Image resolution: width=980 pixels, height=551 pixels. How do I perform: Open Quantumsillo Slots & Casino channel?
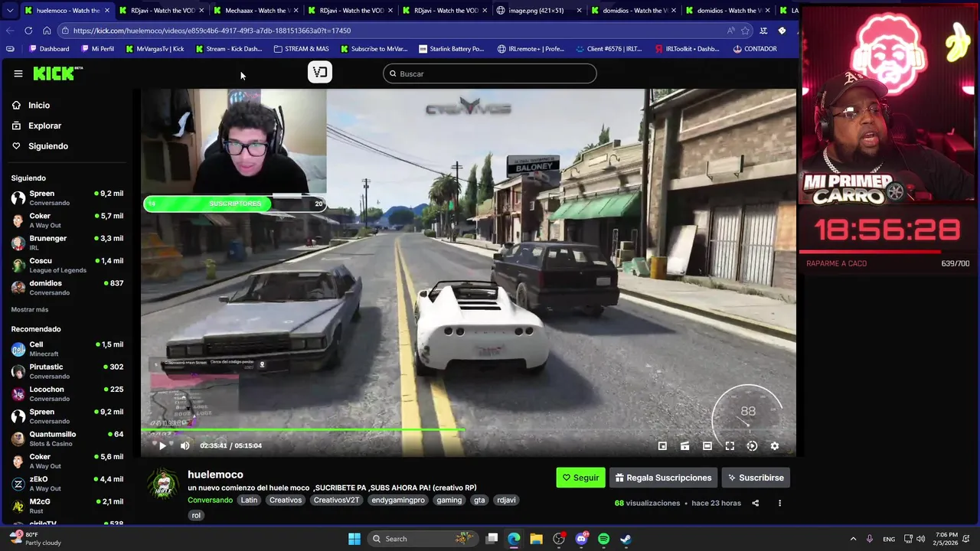pyautogui.click(x=67, y=439)
